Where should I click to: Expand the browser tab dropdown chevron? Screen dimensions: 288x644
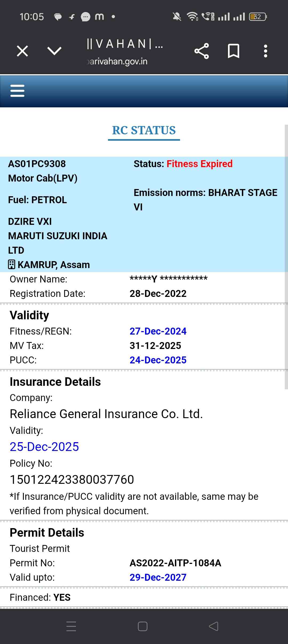point(54,51)
